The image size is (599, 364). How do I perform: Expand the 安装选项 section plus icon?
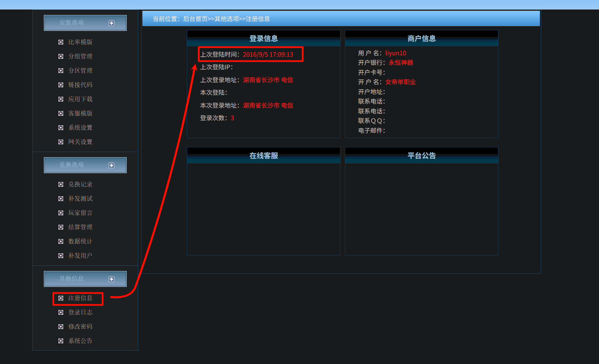click(111, 23)
